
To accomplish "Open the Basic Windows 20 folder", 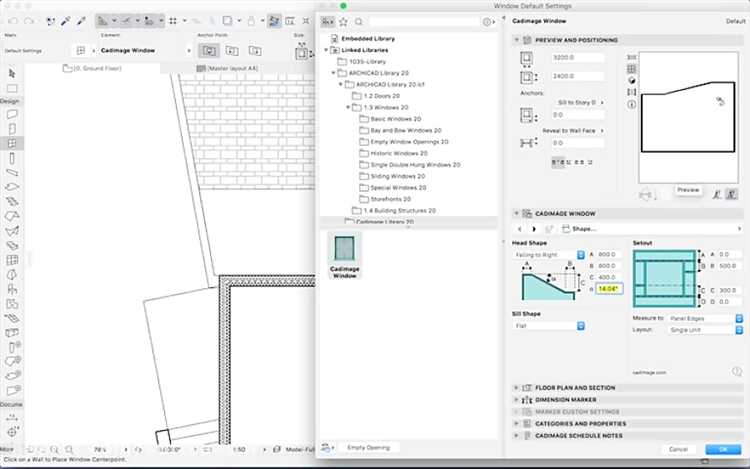I will [x=396, y=119].
